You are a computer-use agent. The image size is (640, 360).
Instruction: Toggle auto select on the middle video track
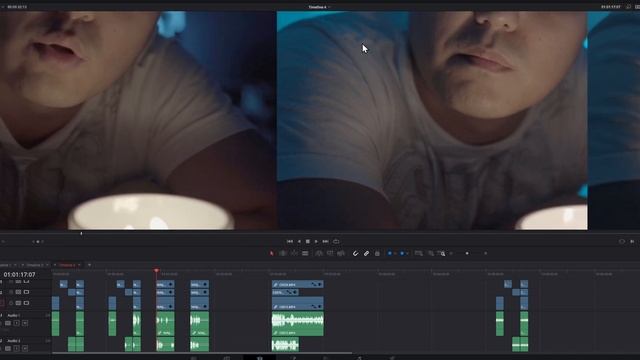click(x=18, y=292)
